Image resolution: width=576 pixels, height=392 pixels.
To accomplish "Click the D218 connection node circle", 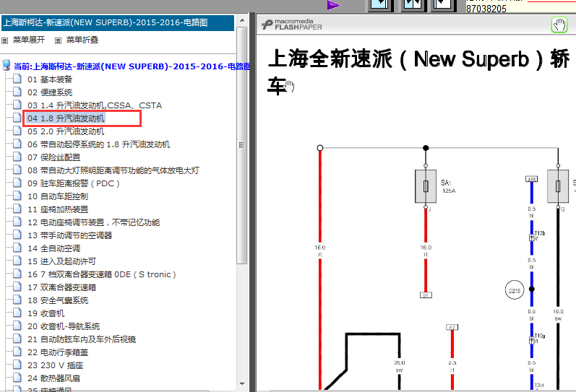I will coord(515,290).
